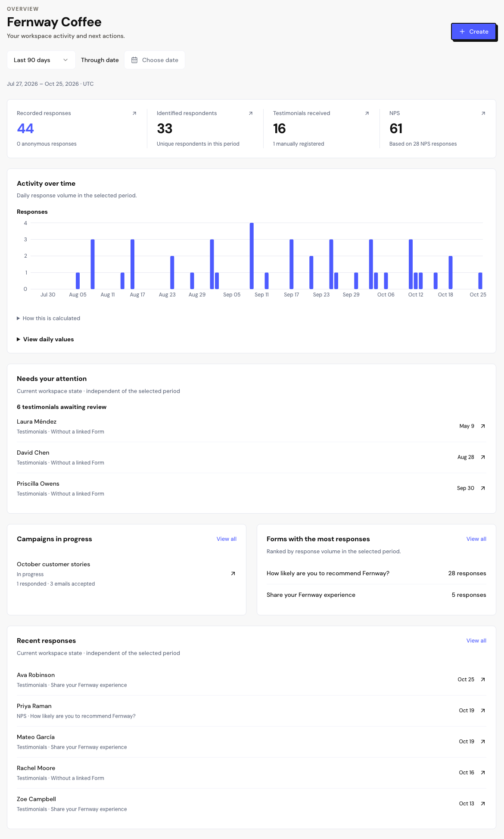Click '28 responses' count

467,574
